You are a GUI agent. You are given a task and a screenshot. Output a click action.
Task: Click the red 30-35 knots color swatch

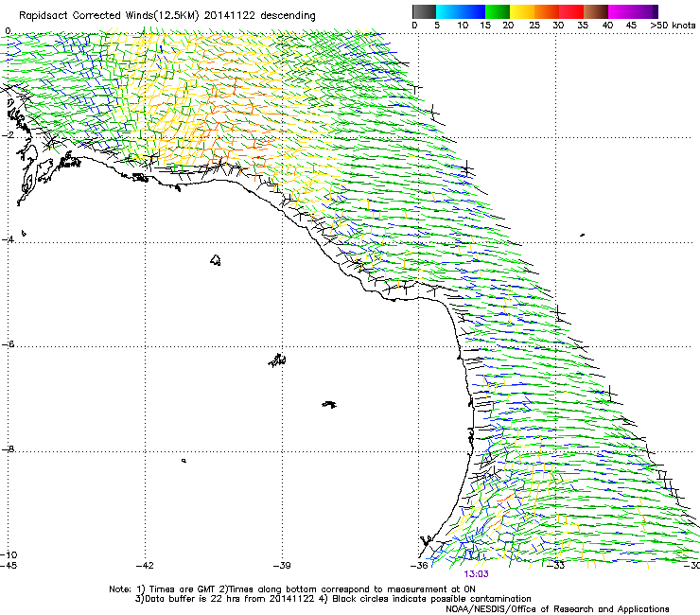click(571, 11)
